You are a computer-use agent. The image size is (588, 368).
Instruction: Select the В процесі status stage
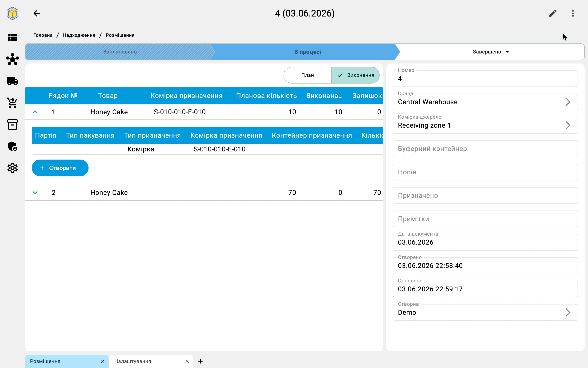(308, 52)
